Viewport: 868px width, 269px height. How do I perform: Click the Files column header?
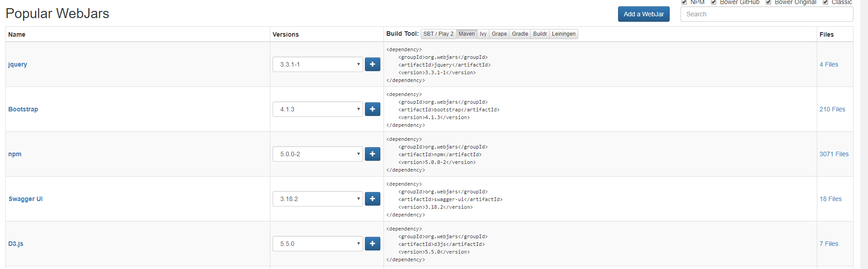[x=826, y=34]
